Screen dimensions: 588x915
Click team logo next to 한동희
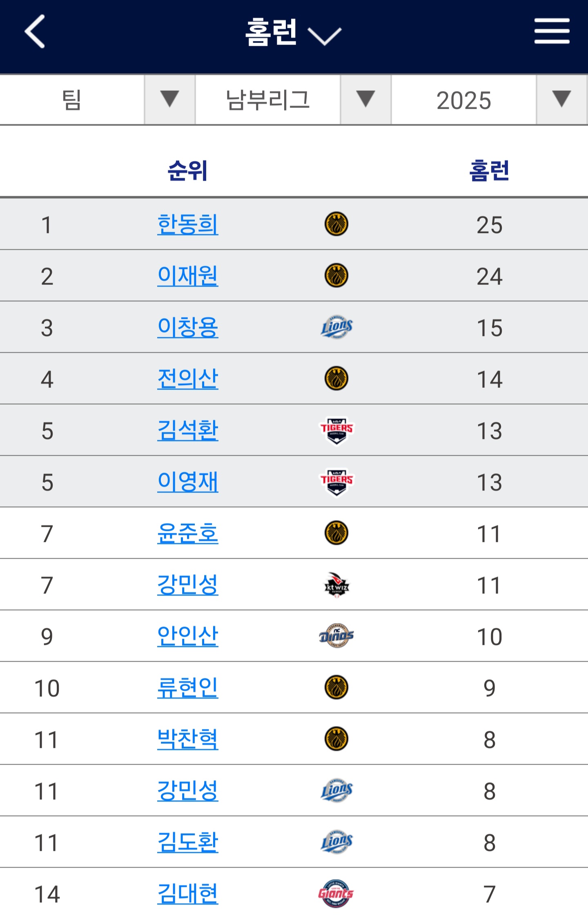[336, 224]
